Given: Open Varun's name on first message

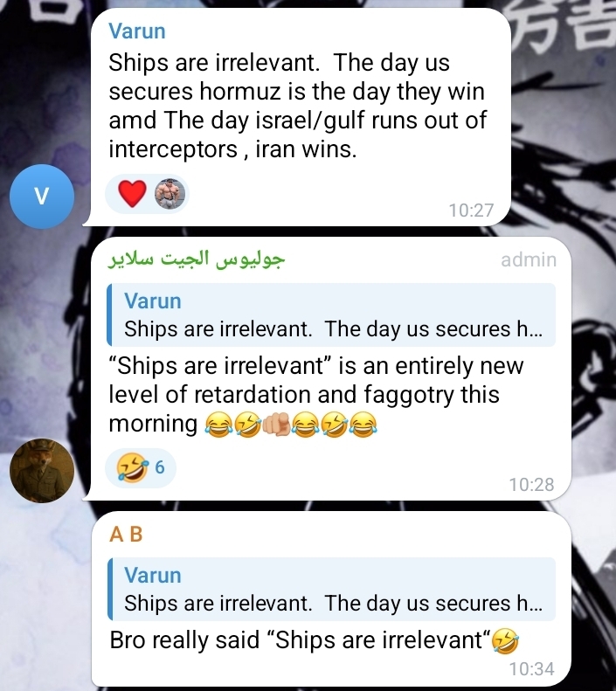Looking at the screenshot, I should coord(137,31).
